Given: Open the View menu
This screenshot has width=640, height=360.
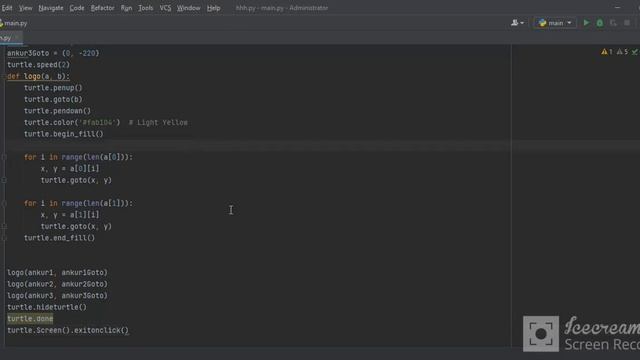Looking at the screenshot, I should pyautogui.click(x=25, y=8).
